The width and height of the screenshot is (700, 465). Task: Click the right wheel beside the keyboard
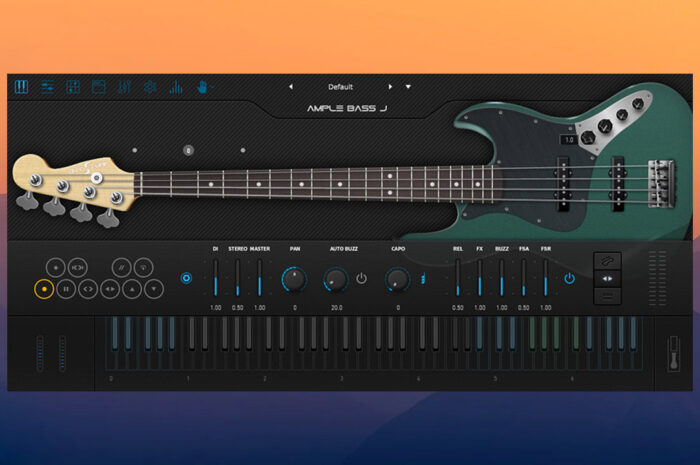point(62,353)
